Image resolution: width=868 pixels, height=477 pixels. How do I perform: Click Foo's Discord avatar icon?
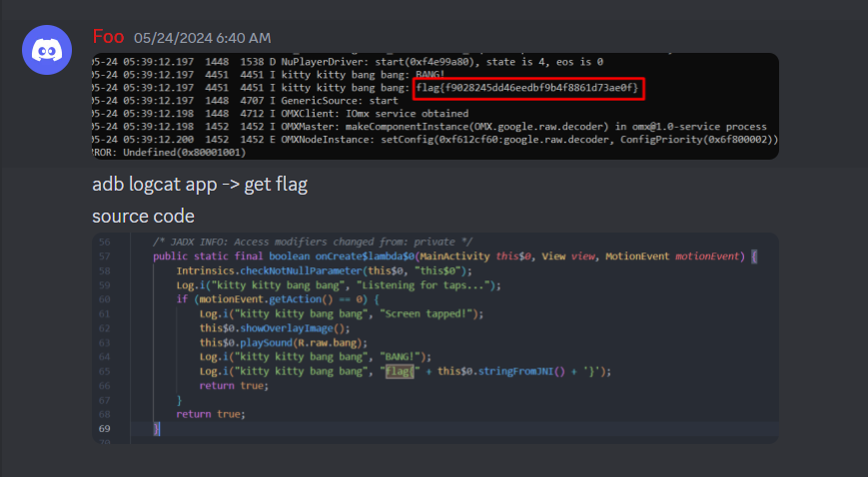click(x=47, y=50)
